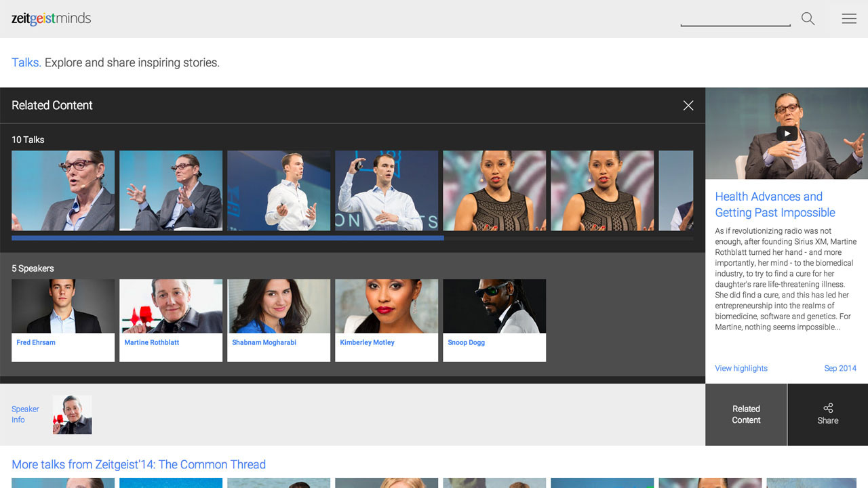Click the search magnifier icon
The height and width of the screenshot is (488, 868).
pos(808,19)
